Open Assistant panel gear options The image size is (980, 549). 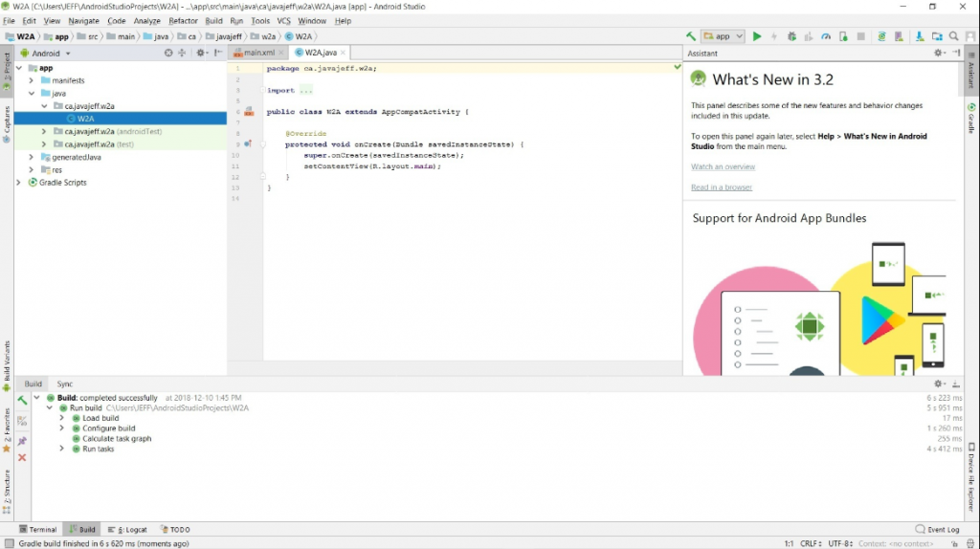(939, 54)
